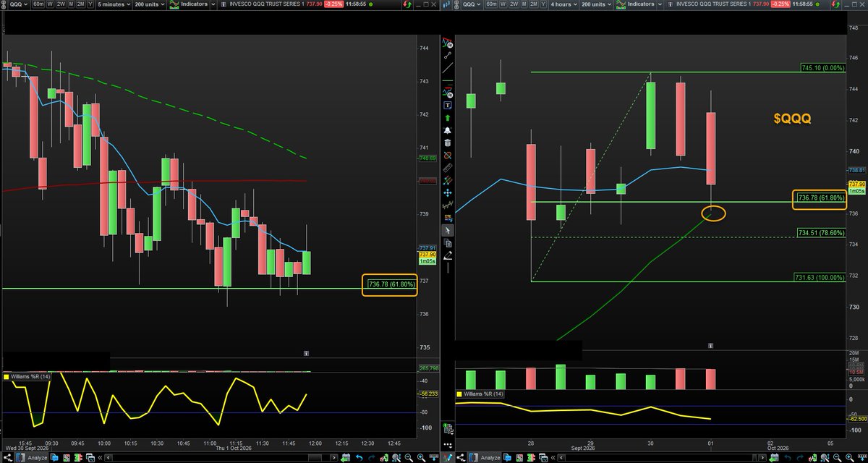Select the pencil freehand tool in sidebar
This screenshot has height=463, width=868.
pos(448,255)
